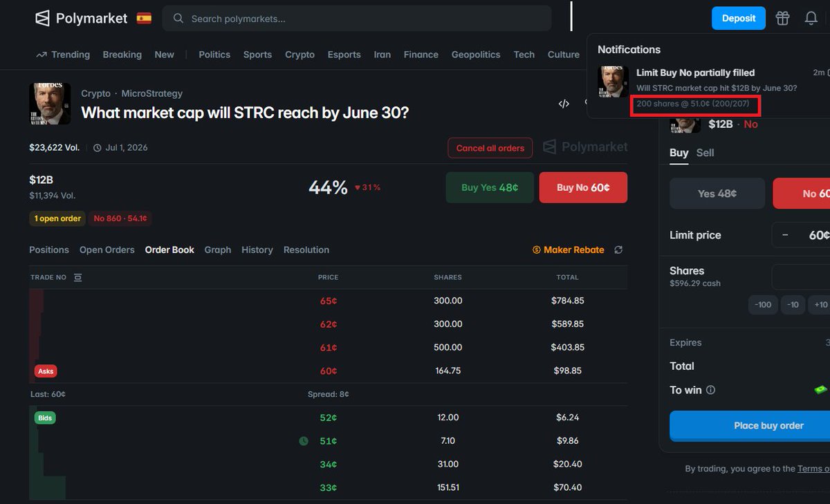
Task: Click the search magnifier icon
Action: [x=178, y=19]
